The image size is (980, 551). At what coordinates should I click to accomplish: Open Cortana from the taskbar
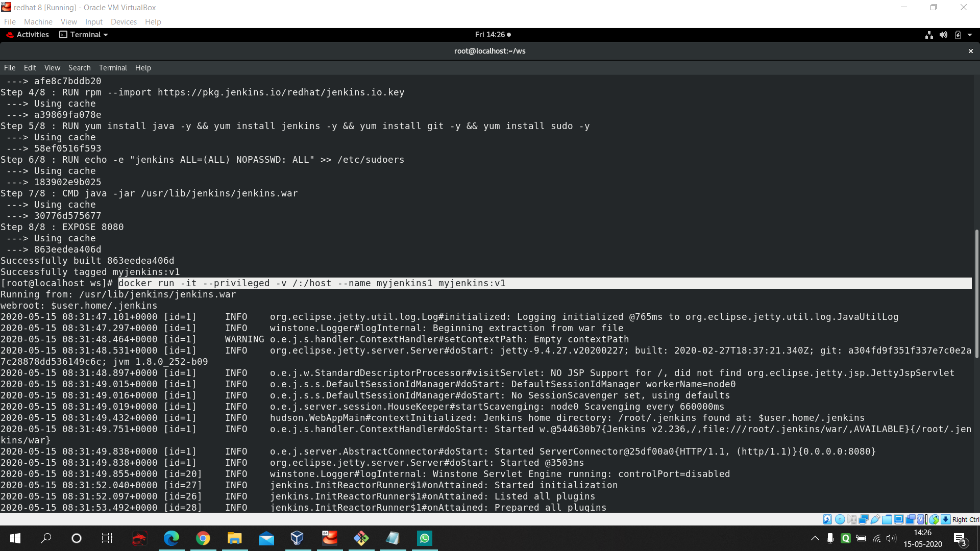coord(77,538)
